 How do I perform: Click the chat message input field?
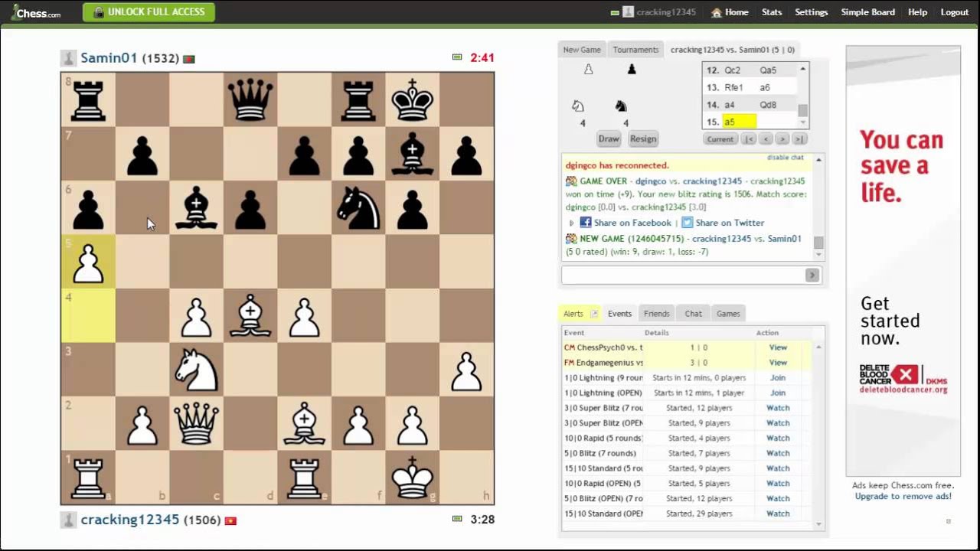pyautogui.click(x=682, y=275)
